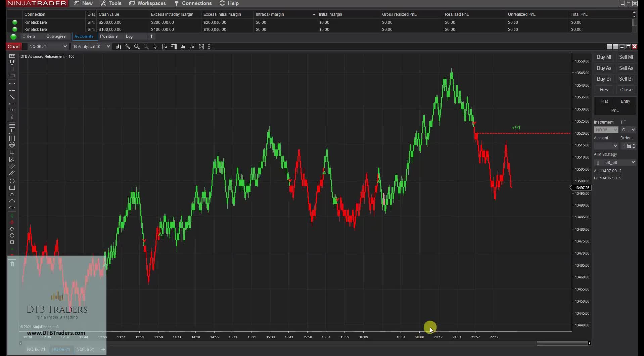Image resolution: width=644 pixels, height=356 pixels.
Task: Open the Chart Trader icon in the toolbar
Action: point(174,47)
